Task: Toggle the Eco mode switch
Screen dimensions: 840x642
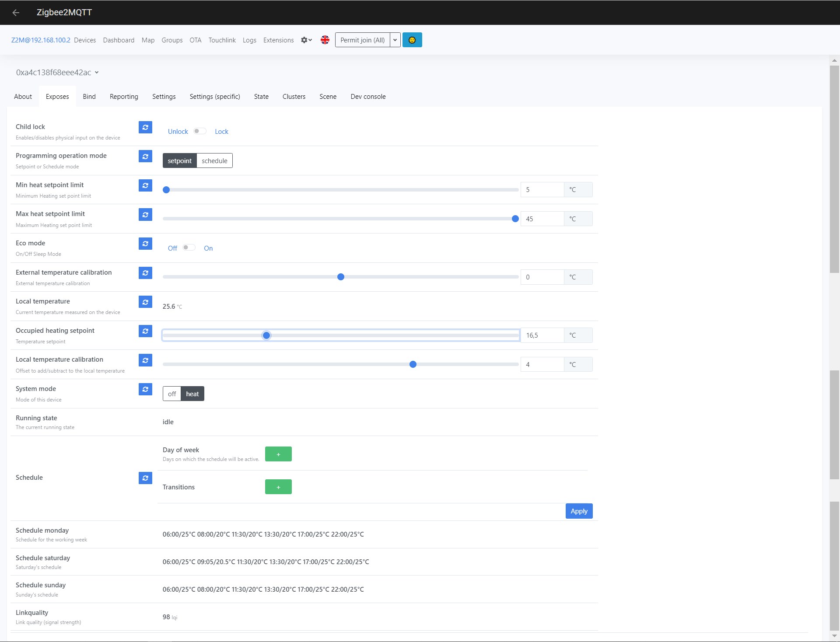Action: coord(189,248)
